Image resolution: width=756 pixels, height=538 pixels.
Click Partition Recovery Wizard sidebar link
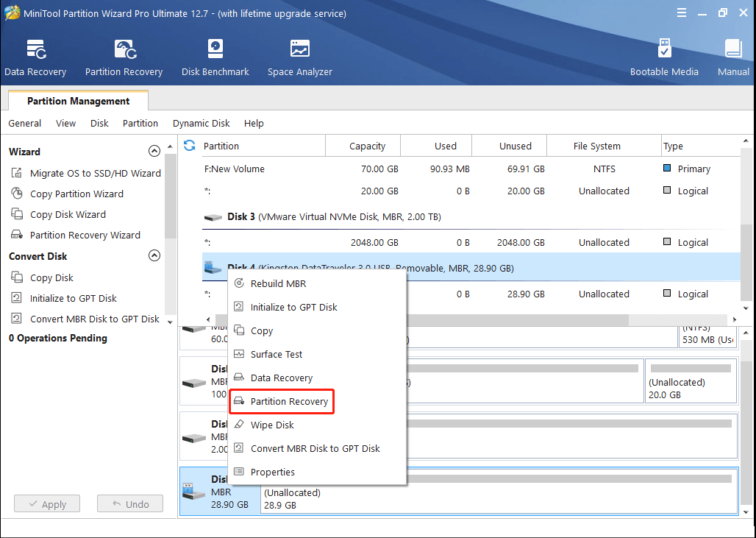(x=85, y=236)
